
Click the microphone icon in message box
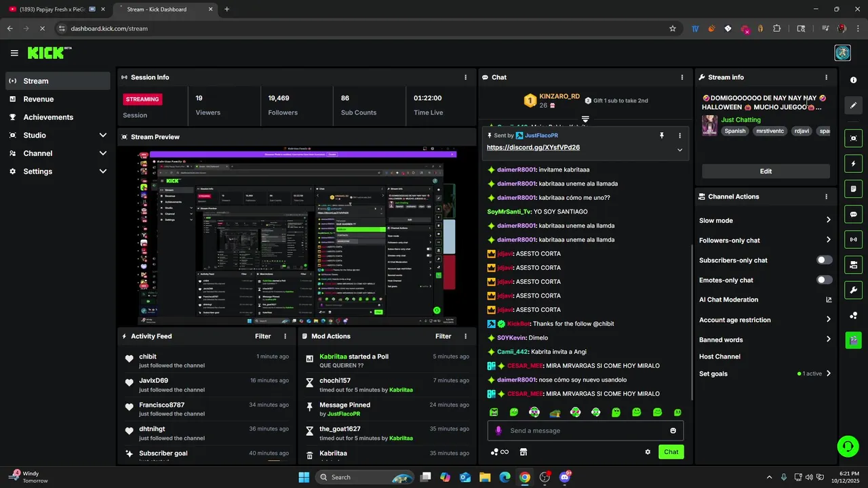(x=498, y=430)
